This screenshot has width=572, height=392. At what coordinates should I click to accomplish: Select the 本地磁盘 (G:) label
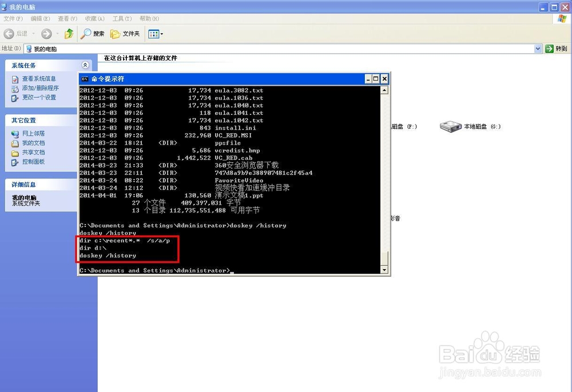[482, 126]
